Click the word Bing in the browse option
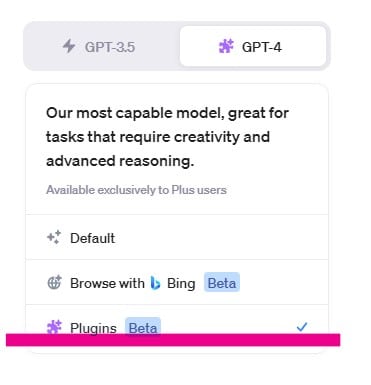The image size is (371, 385). click(x=181, y=284)
